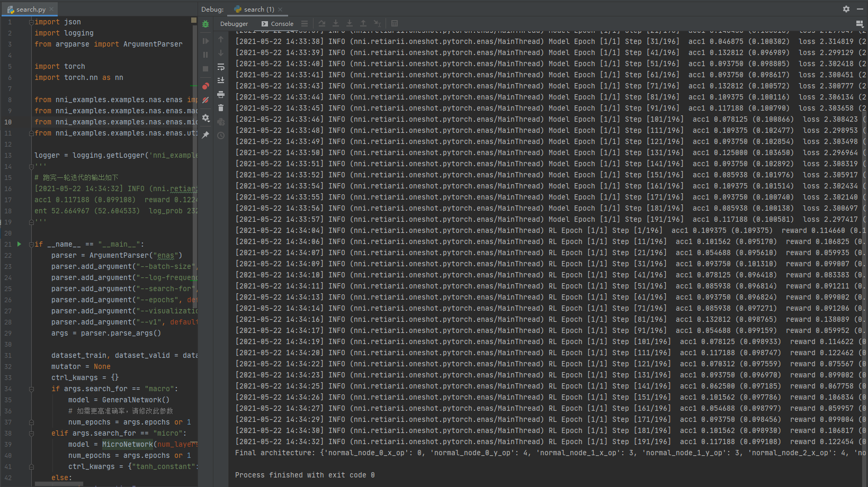
Task: Click the Step Into icon
Action: [336, 23]
